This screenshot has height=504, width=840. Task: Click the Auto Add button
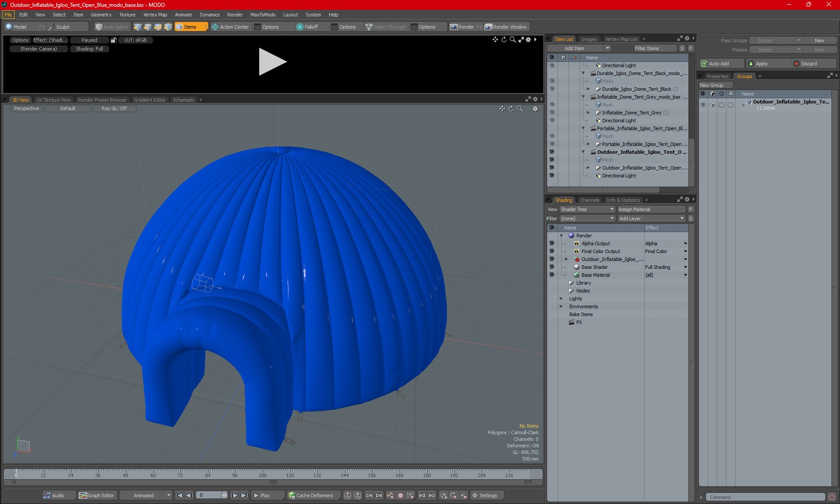tap(721, 63)
